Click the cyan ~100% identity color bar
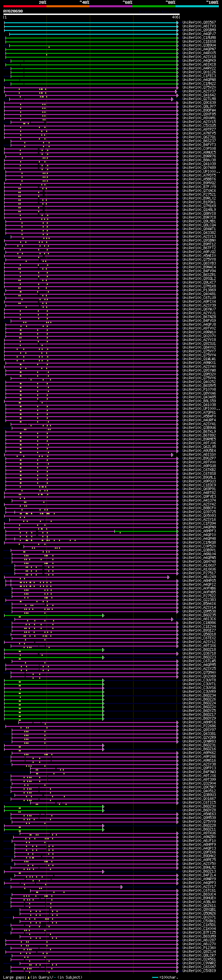The height and width of the screenshot is (980, 222). tap(197, 6)
